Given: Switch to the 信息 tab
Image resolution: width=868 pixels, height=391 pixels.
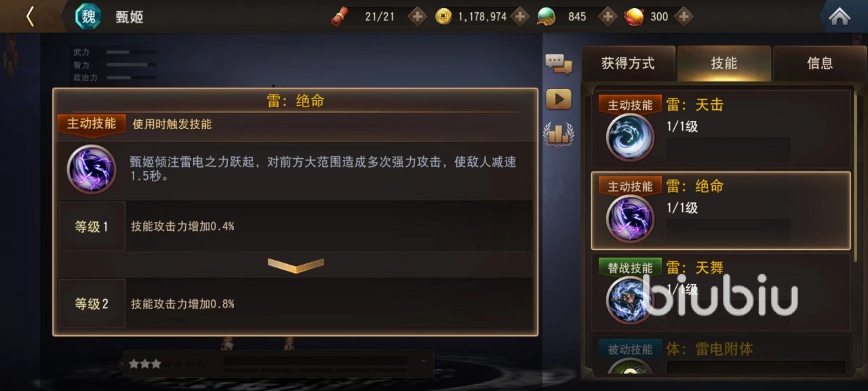Looking at the screenshot, I should click(820, 64).
